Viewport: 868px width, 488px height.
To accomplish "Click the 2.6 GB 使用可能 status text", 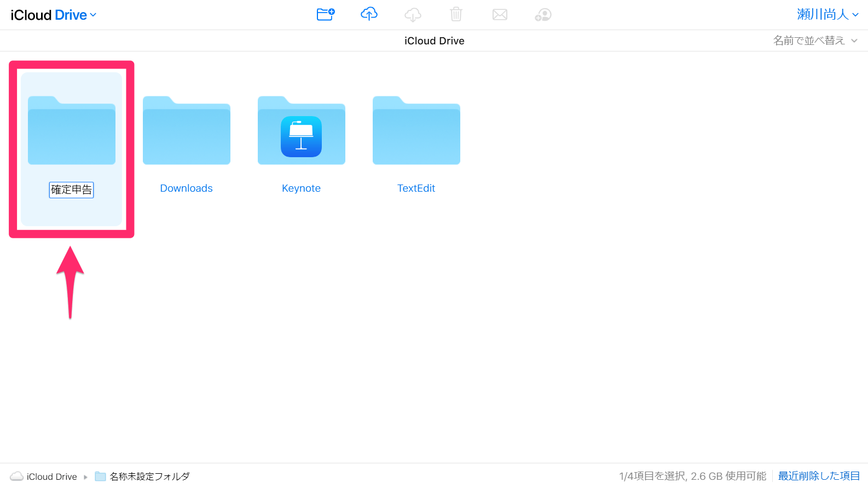I will [x=728, y=476].
